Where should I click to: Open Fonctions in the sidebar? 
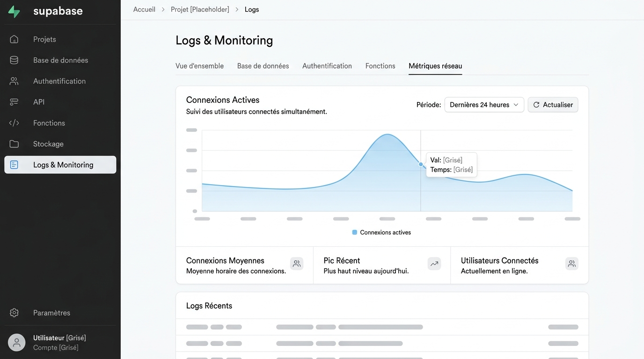(60, 123)
